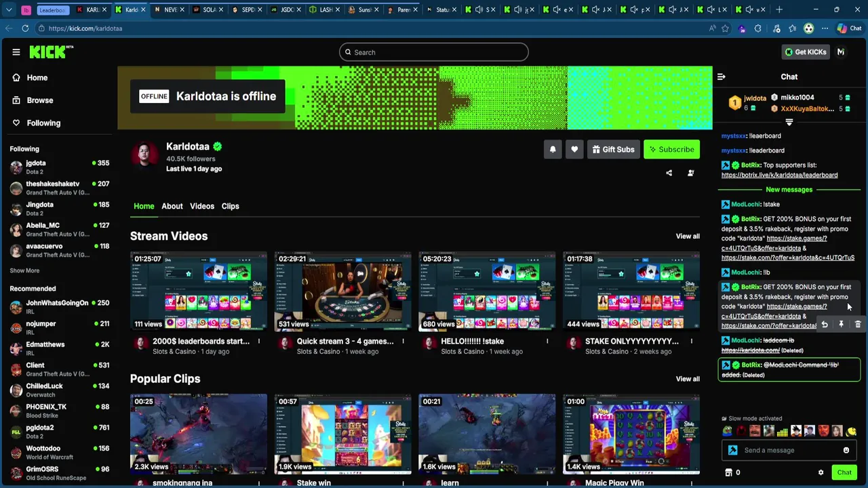Open ChilledLuck in Recommended list
The height and width of the screenshot is (488, 868).
pos(58,390)
